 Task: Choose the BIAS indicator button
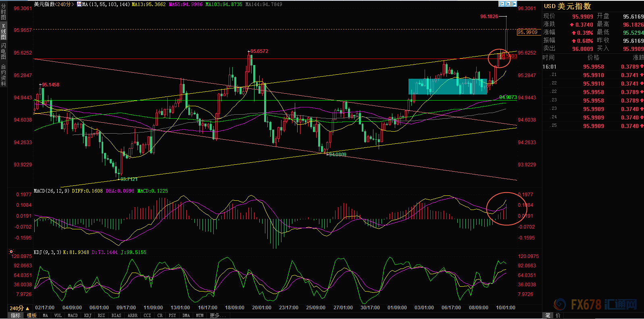[x=116, y=315]
